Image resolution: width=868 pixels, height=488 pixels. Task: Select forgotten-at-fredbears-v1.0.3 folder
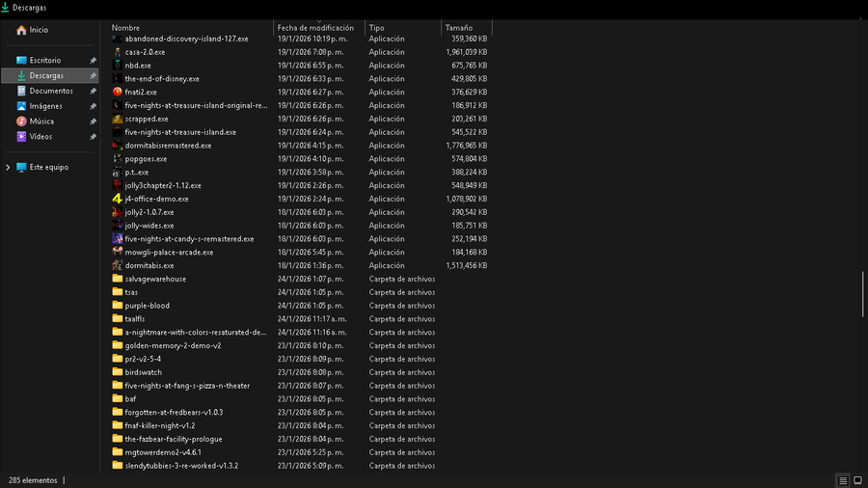[x=174, y=412]
